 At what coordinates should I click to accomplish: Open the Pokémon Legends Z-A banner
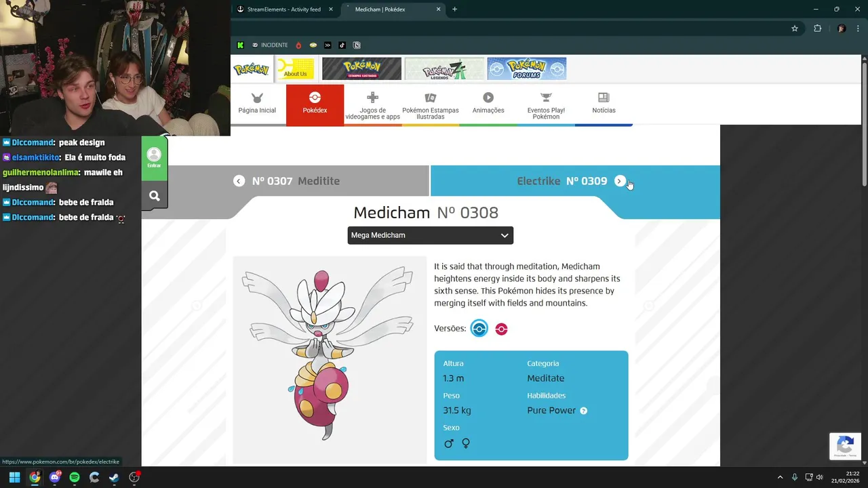tap(444, 68)
